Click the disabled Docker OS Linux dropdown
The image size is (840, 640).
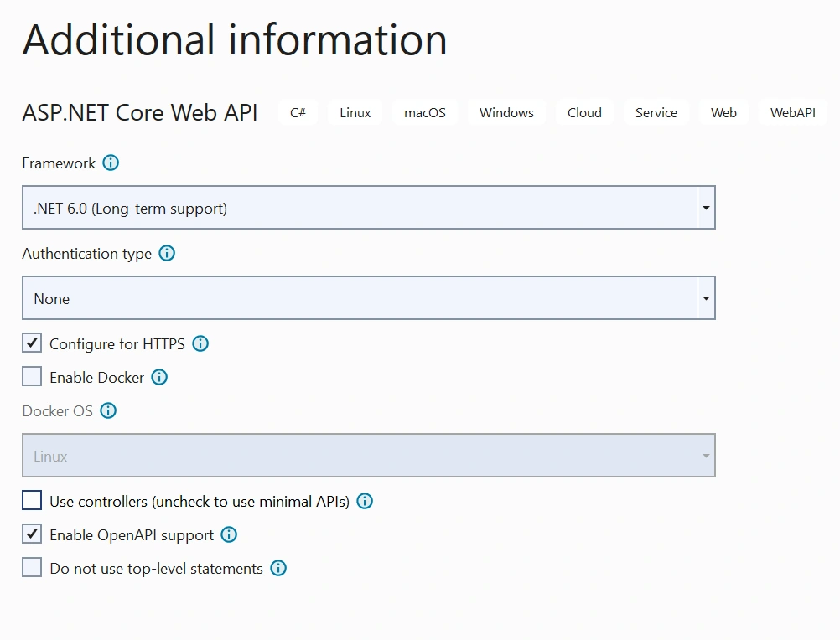click(369, 456)
